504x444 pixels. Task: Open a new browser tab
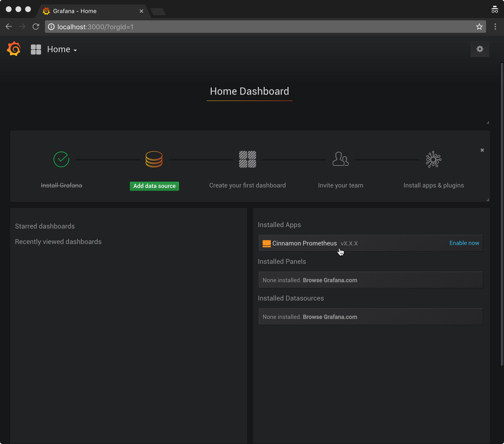[x=158, y=12]
